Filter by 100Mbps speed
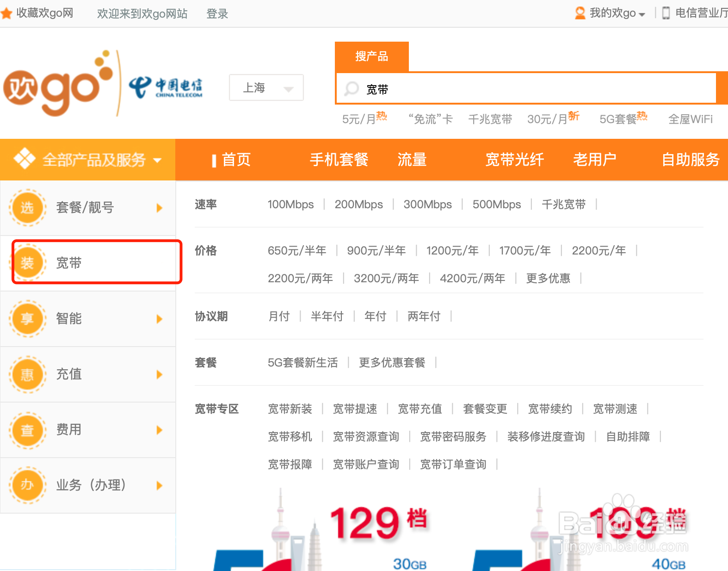Viewport: 728px width, 571px height. (x=290, y=204)
